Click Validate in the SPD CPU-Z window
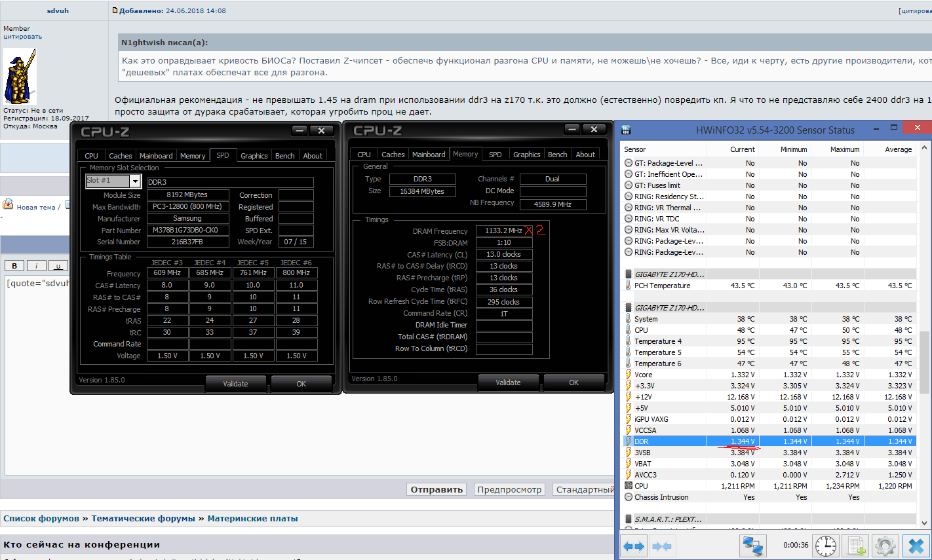This screenshot has height=560, width=932. coord(235,384)
